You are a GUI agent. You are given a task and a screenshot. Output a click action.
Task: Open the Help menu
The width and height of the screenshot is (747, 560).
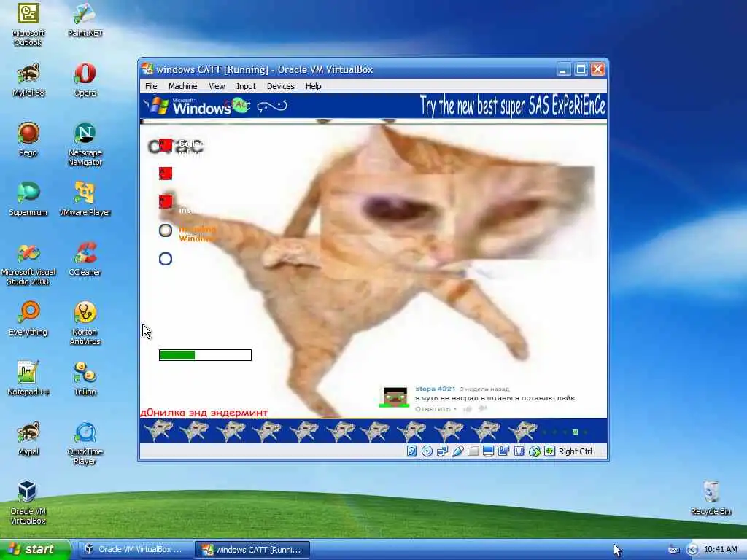click(313, 86)
